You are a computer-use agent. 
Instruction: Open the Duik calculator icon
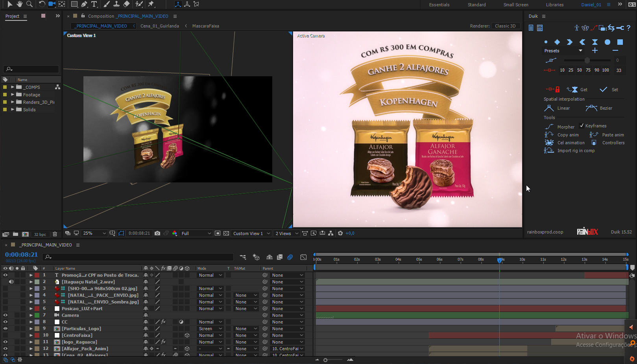tap(540, 28)
